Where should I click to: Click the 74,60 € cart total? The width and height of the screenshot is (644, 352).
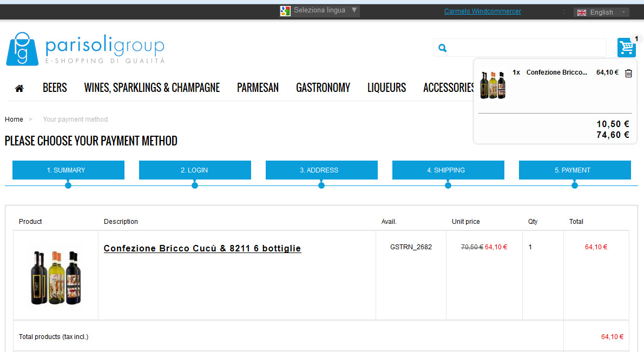point(613,135)
